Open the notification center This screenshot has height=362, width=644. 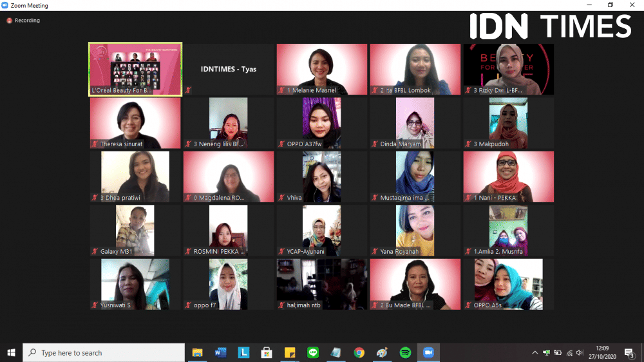click(629, 352)
